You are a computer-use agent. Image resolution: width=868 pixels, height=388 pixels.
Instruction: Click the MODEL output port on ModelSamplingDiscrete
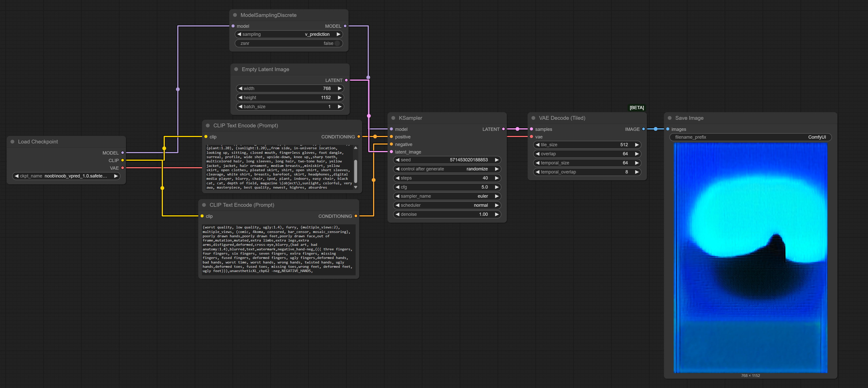coord(345,26)
